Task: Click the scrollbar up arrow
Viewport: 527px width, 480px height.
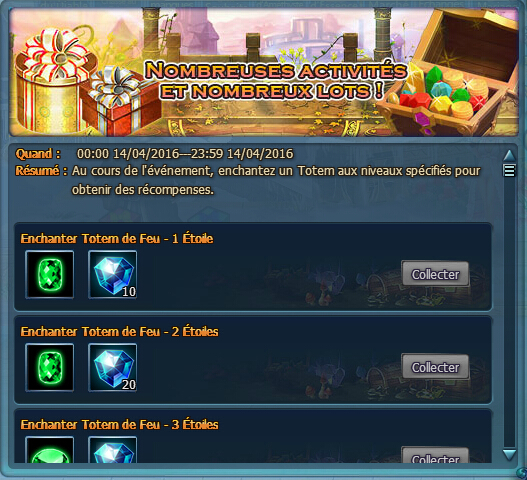Action: (509, 155)
